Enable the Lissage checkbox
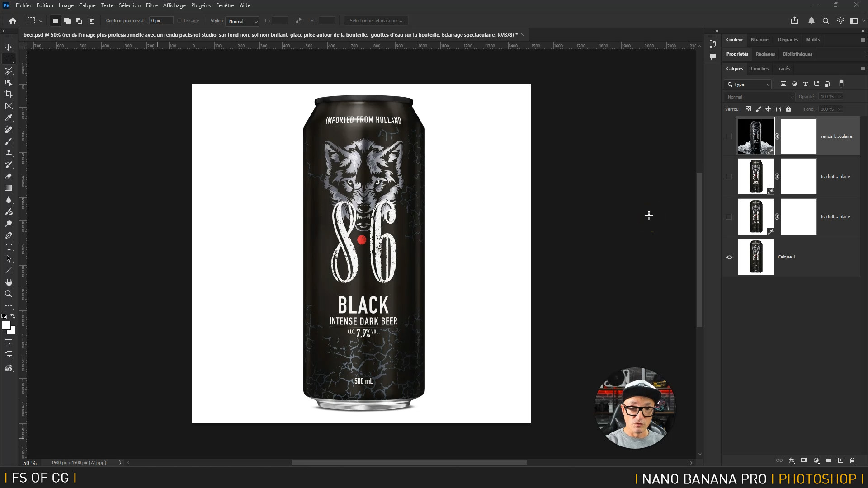Viewport: 868px width, 488px height. point(180,21)
